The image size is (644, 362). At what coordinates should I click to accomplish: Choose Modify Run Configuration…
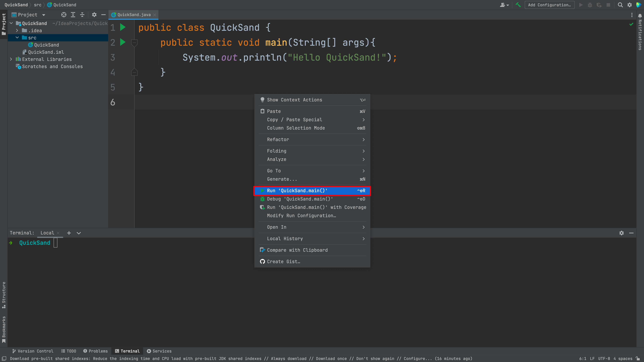click(312, 216)
